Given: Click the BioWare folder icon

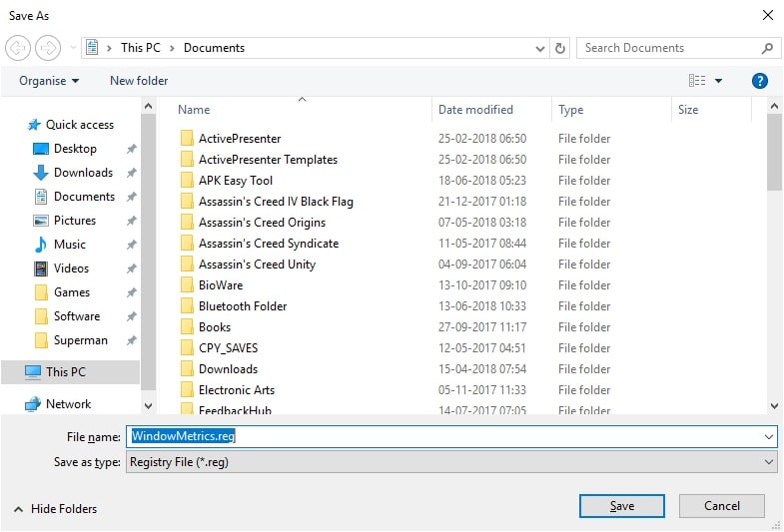Looking at the screenshot, I should click(x=187, y=284).
